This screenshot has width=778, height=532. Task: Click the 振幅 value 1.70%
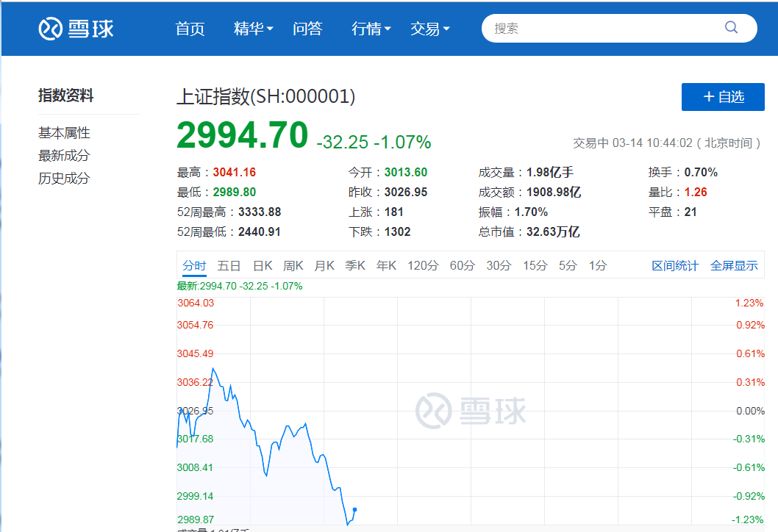[531, 212]
